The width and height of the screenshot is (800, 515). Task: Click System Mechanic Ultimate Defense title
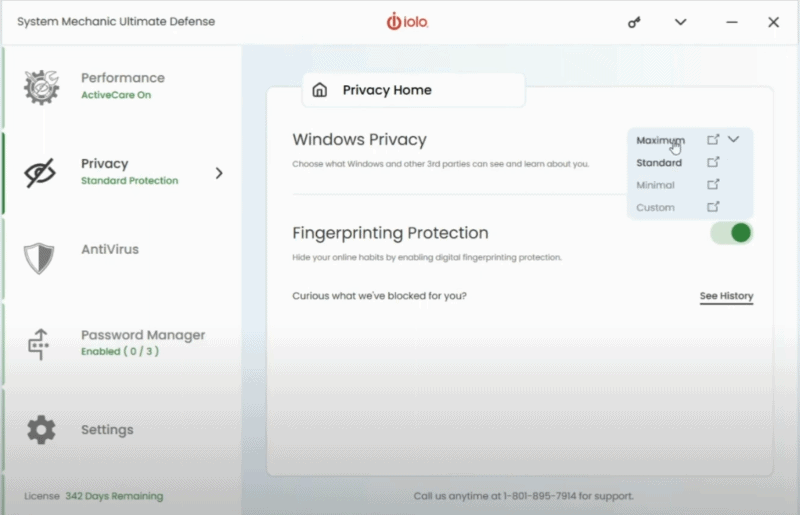116,21
